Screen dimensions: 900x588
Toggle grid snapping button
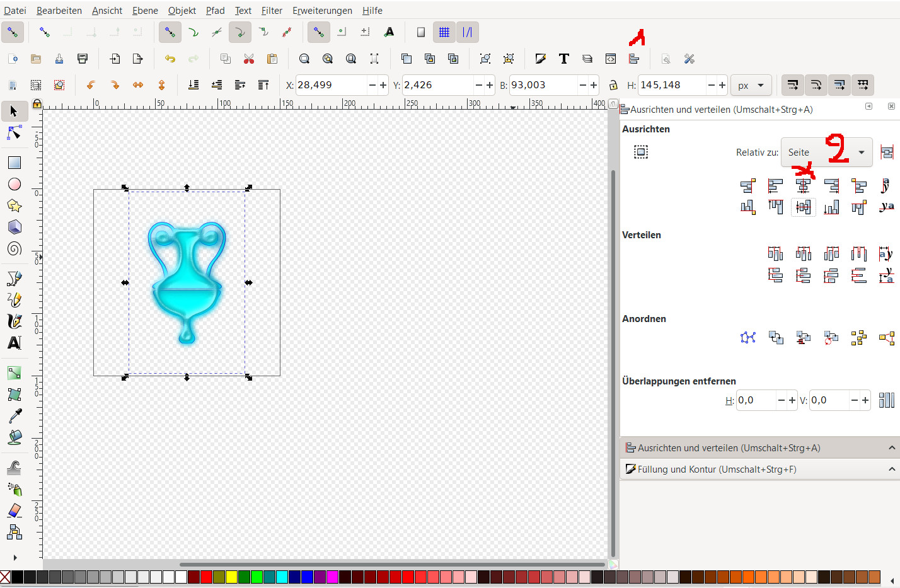444,32
